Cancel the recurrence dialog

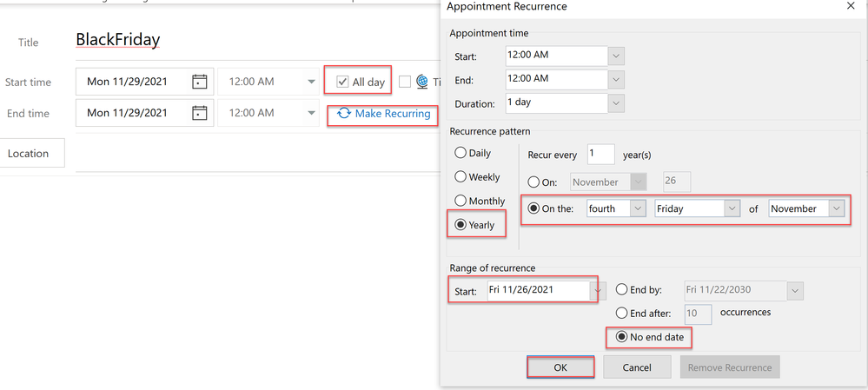[x=637, y=367]
